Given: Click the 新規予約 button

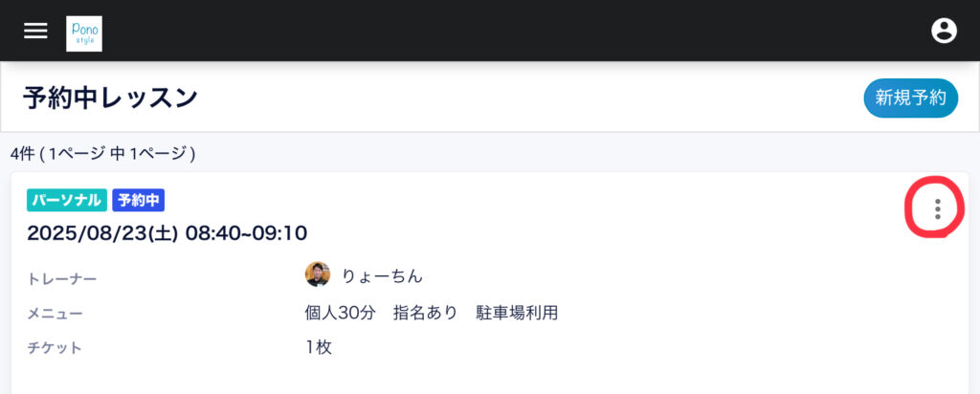Looking at the screenshot, I should point(910,98).
